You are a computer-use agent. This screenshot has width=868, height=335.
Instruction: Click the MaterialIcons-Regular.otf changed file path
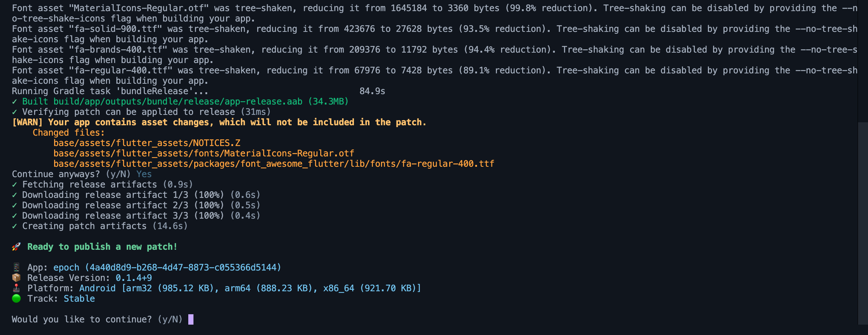click(203, 153)
